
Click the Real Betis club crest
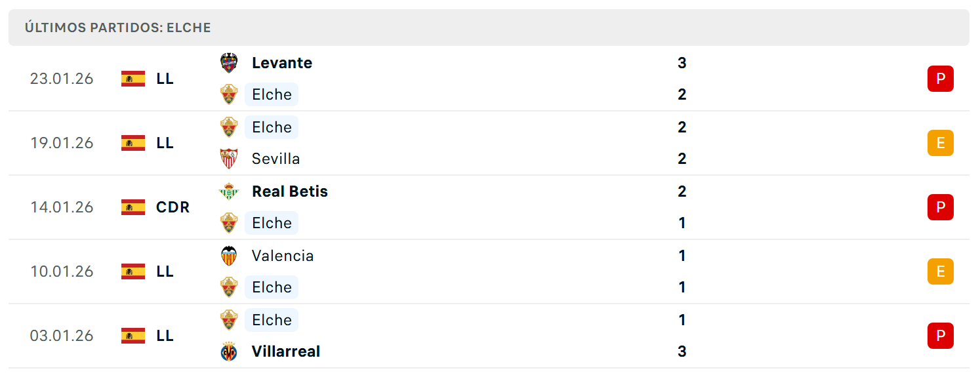click(228, 191)
